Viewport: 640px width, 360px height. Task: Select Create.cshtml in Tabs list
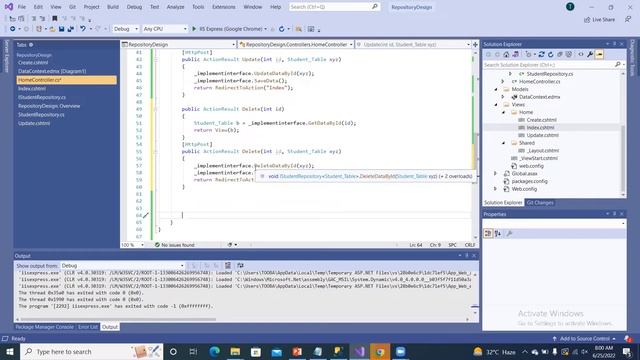pos(33,62)
